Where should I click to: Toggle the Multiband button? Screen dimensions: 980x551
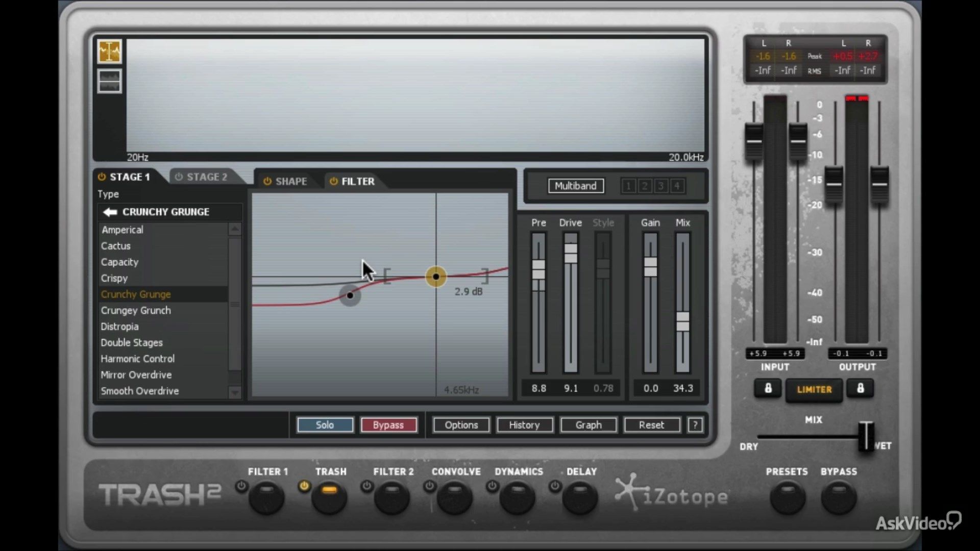[x=576, y=186]
